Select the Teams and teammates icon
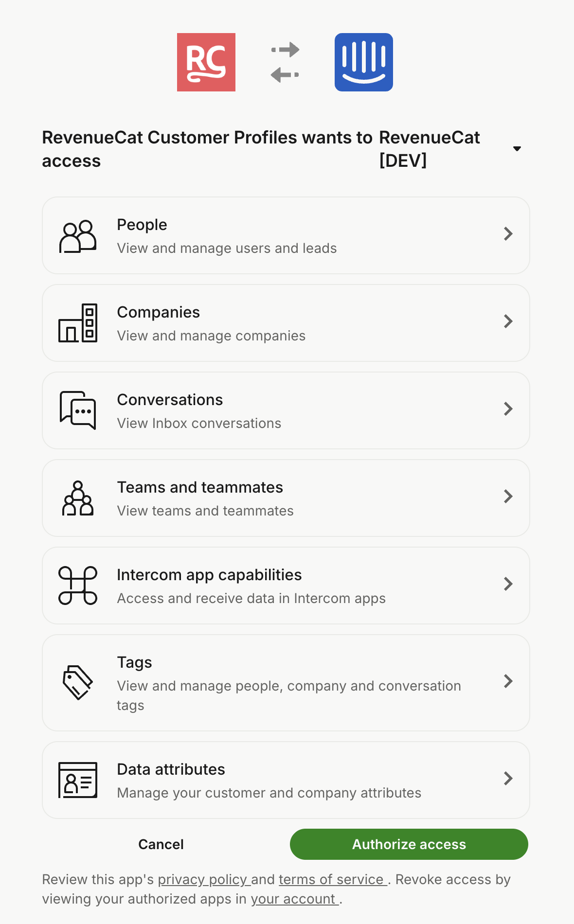 tap(78, 498)
